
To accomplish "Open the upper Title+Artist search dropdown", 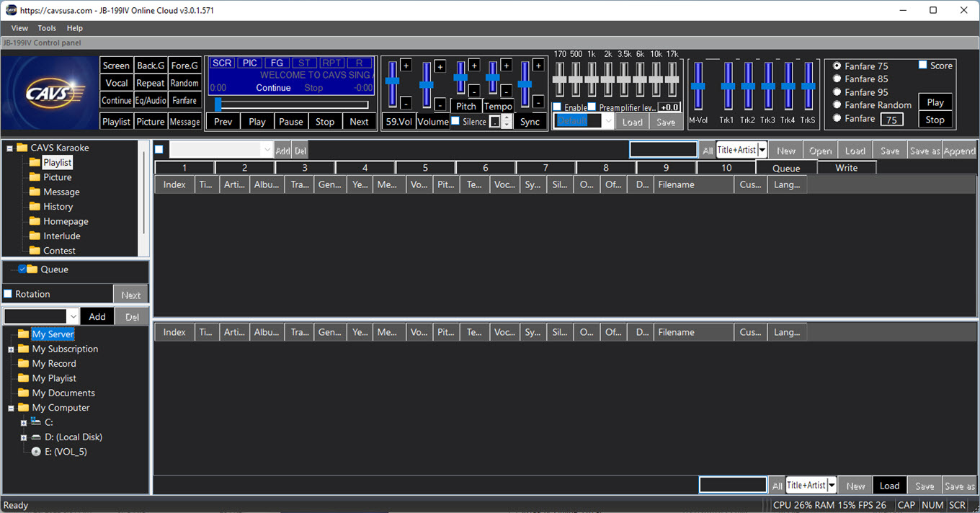I will 762,151.
